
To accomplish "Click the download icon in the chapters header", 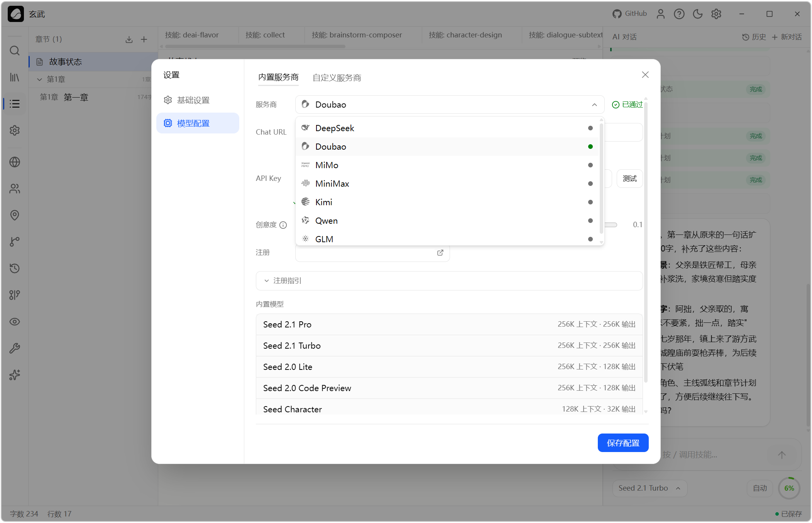I will click(129, 39).
